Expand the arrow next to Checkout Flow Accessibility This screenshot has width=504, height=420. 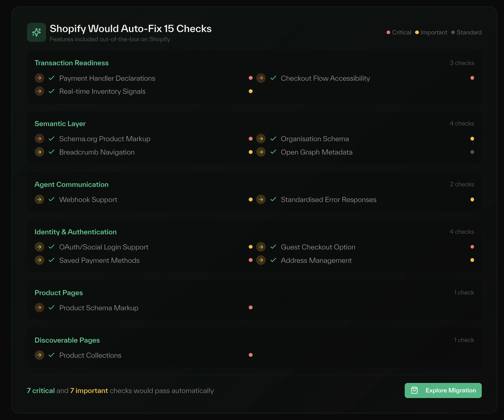click(x=261, y=78)
